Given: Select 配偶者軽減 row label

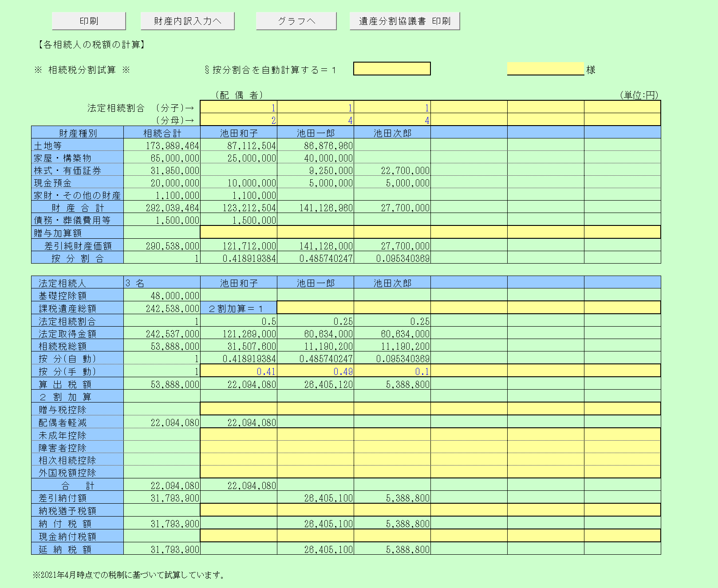Looking at the screenshot, I should click(x=77, y=422).
